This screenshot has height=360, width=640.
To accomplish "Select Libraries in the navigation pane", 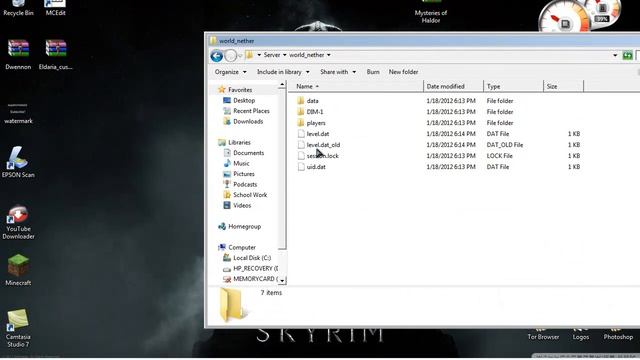I will (234, 142).
